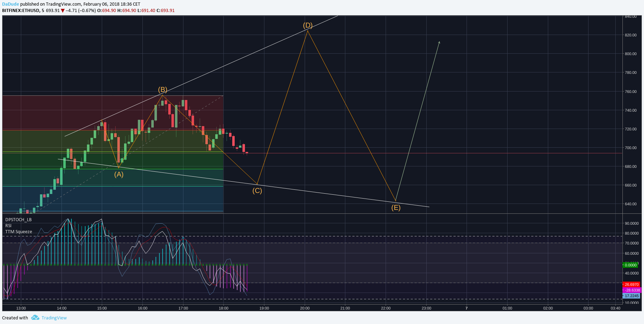Viewport: 644px width, 324px height.
Task: Click the (B) wave label
Action: pos(163,89)
